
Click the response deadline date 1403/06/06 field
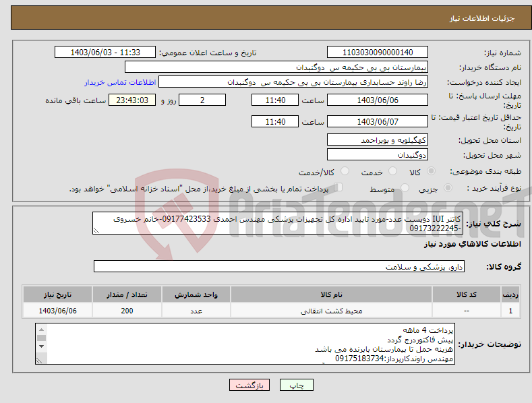click(x=378, y=100)
